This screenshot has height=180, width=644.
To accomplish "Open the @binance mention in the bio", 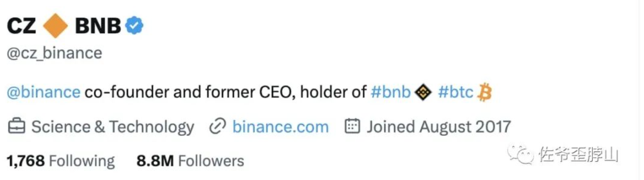I will 44,92.
